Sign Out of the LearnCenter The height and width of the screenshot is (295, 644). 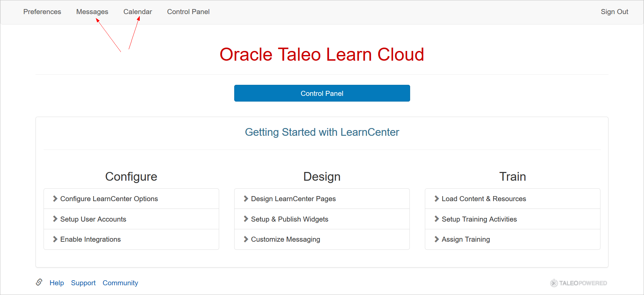pyautogui.click(x=614, y=12)
